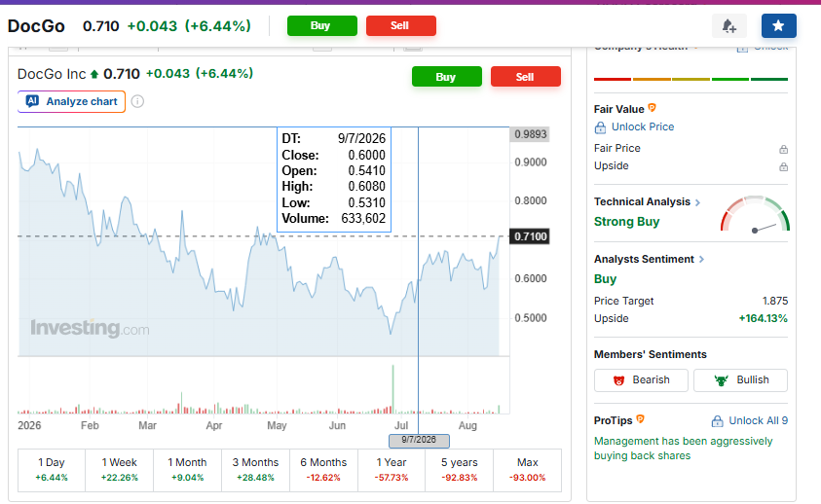Click the green Buy button in header
This screenshot has height=504, width=821.
pyautogui.click(x=322, y=25)
